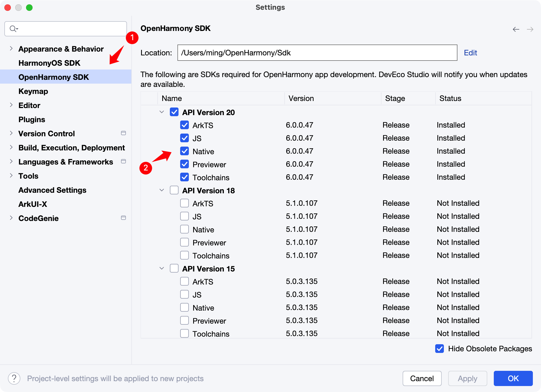Collapse the API Version 18 group
The height and width of the screenshot is (392, 541).
tap(162, 190)
